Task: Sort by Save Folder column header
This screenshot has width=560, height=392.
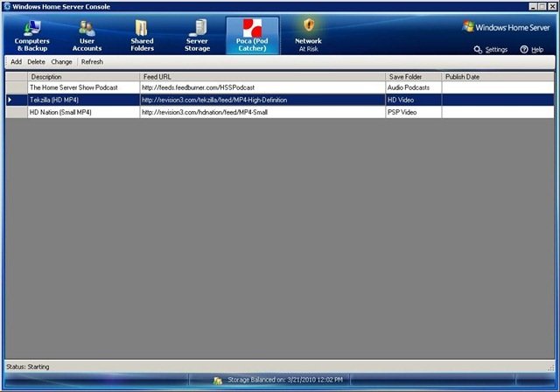Action: [x=414, y=77]
